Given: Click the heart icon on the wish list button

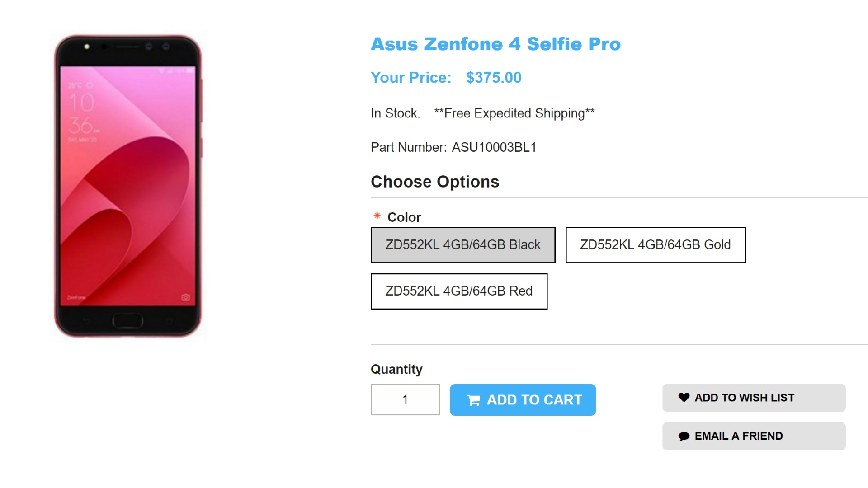Looking at the screenshot, I should (684, 397).
